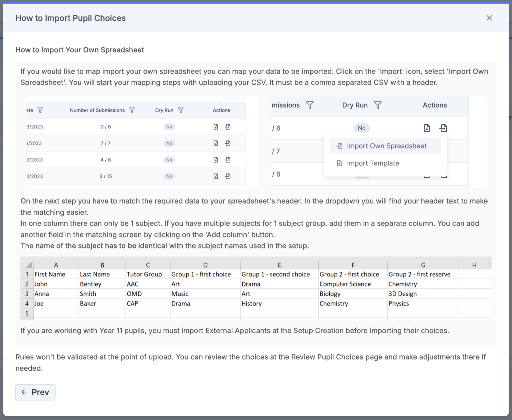Click the import icon in the 4/6 row
Image resolution: width=512 pixels, height=420 pixels.
click(x=228, y=160)
